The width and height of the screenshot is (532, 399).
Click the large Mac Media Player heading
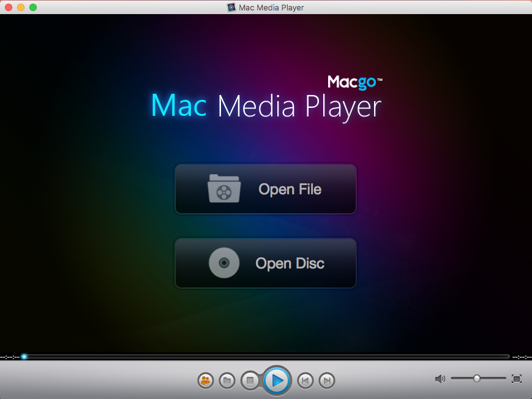coord(266,106)
